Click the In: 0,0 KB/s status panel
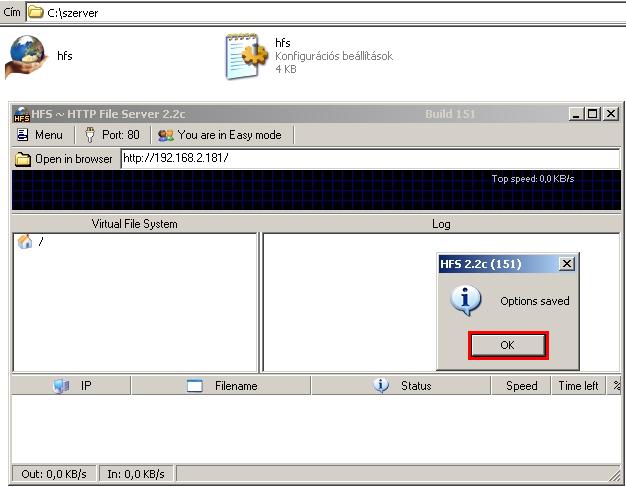The image size is (626, 487). click(x=136, y=474)
